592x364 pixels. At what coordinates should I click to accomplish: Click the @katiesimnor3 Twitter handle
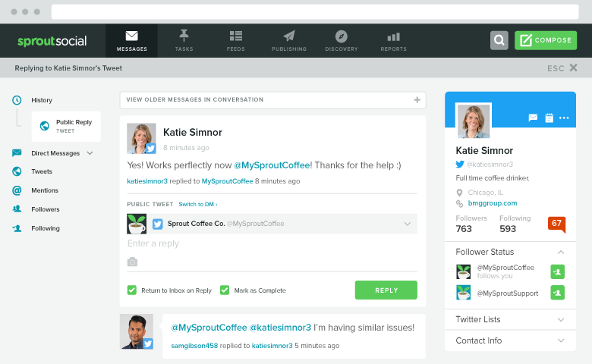pos(490,165)
